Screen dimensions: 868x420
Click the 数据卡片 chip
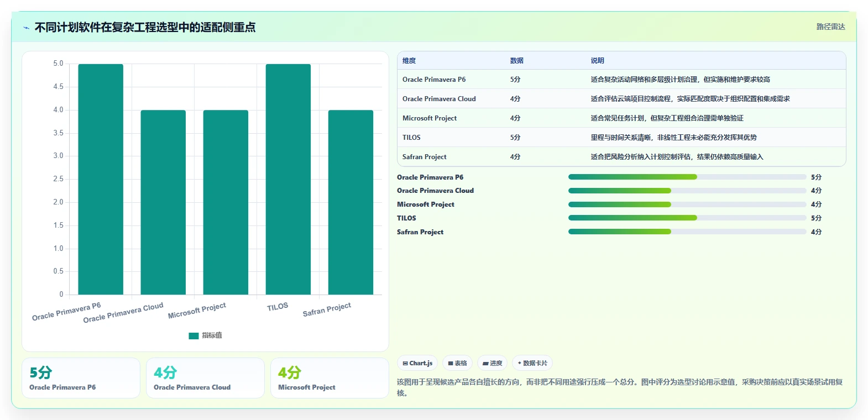532,363
